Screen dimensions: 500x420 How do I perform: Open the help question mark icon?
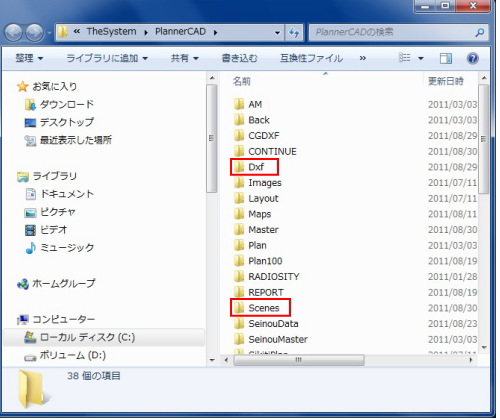click(473, 58)
